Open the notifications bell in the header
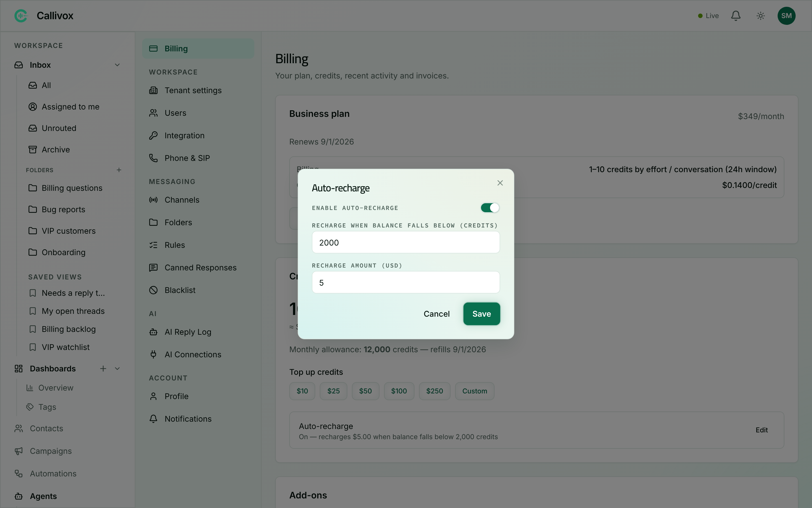 [x=736, y=16]
